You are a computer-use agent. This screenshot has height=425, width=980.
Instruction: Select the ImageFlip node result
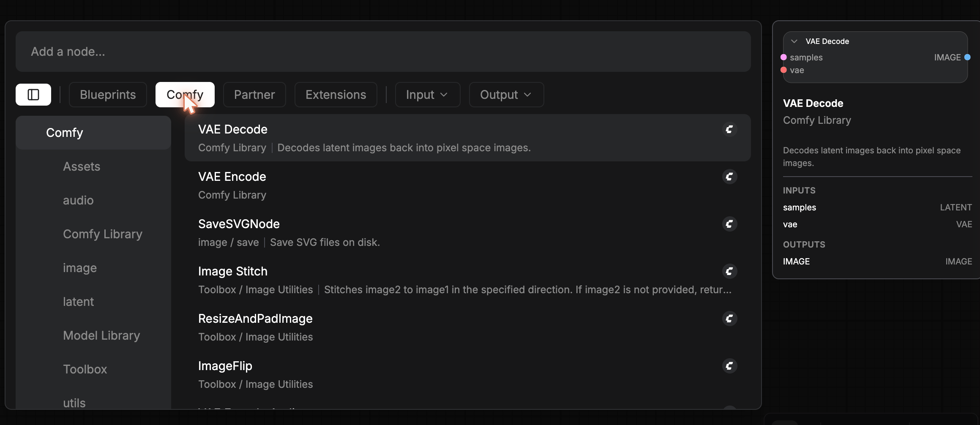[x=467, y=374]
